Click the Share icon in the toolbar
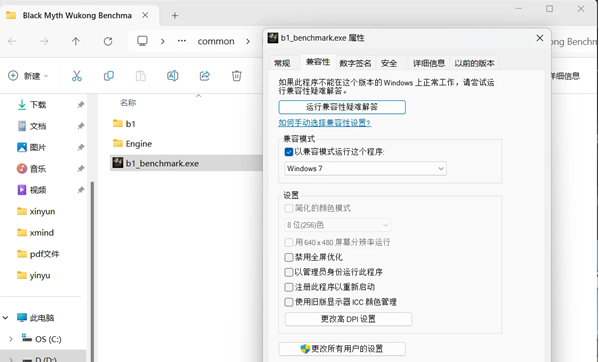The image size is (599, 362). [205, 76]
